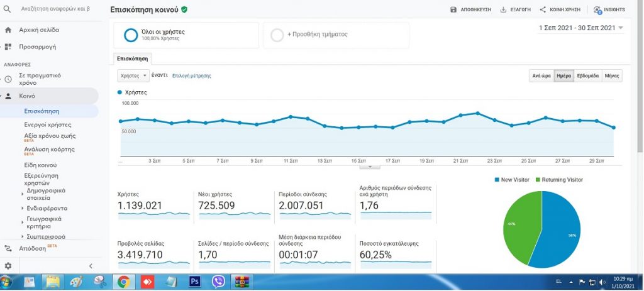Select the Επισκόπηση tab

tap(133, 58)
